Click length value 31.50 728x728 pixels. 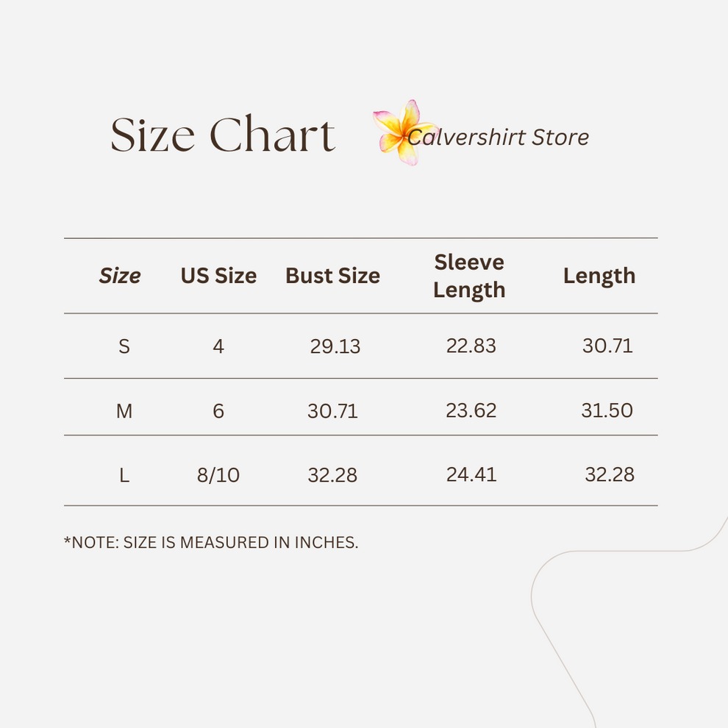click(607, 410)
